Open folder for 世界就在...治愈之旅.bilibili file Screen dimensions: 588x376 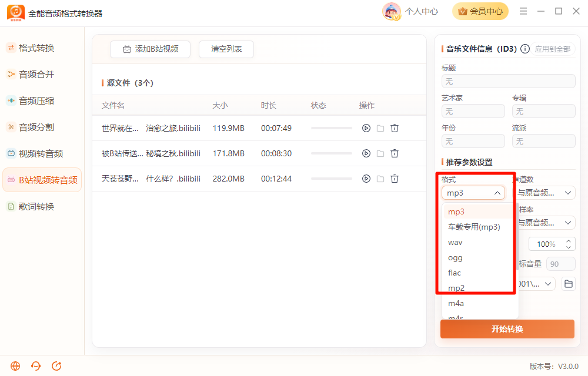380,128
